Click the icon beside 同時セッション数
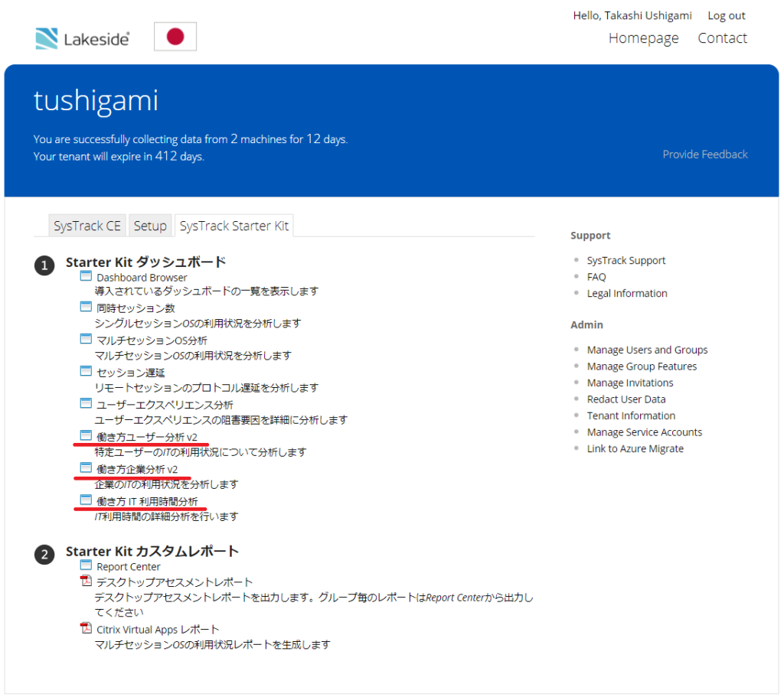This screenshot has height=697, width=784. pos(86,307)
